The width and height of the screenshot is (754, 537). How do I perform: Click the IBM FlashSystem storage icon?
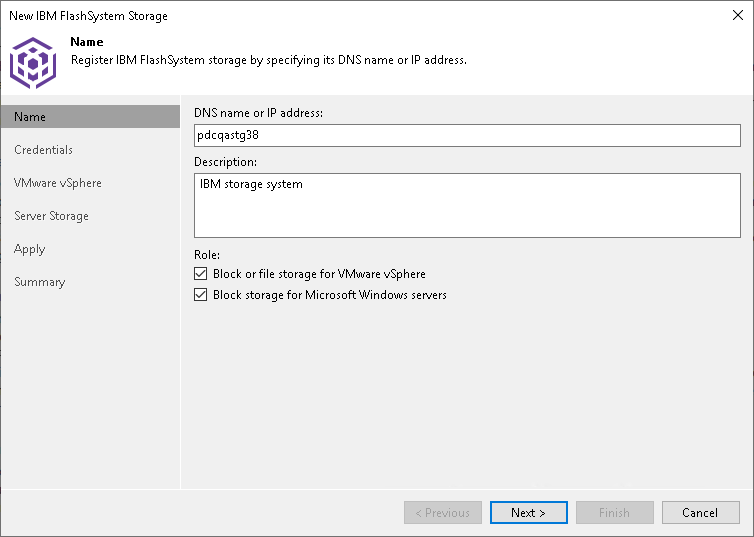(x=33, y=63)
